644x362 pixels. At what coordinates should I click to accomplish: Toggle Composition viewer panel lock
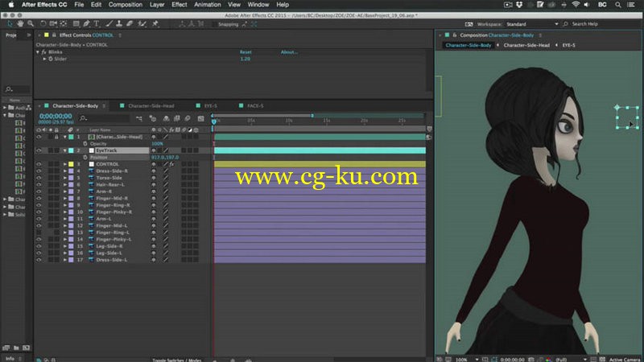tap(454, 35)
